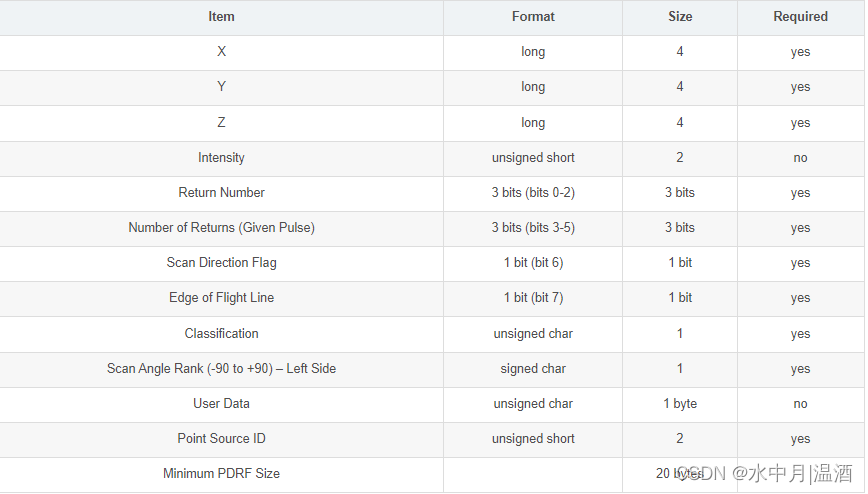Click the 20 bytes size cell
Screen dimensions: 868x494
[680, 474]
